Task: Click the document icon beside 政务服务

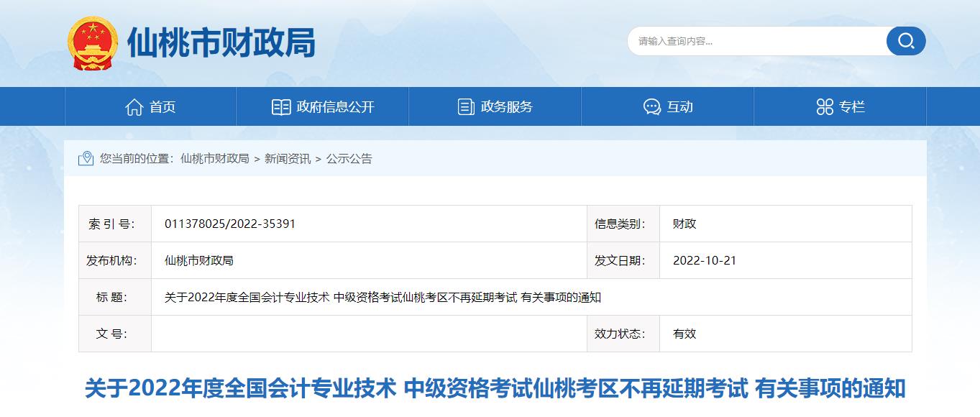Action: click(x=467, y=106)
